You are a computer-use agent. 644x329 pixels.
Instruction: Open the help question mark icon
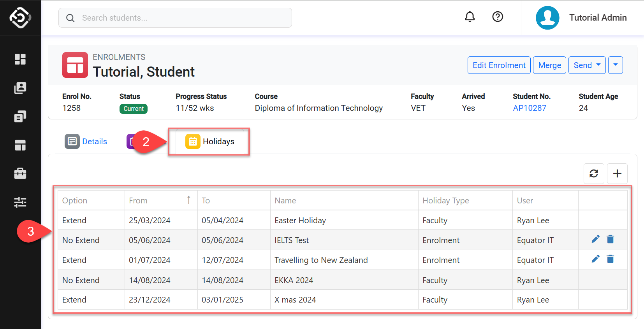(498, 17)
